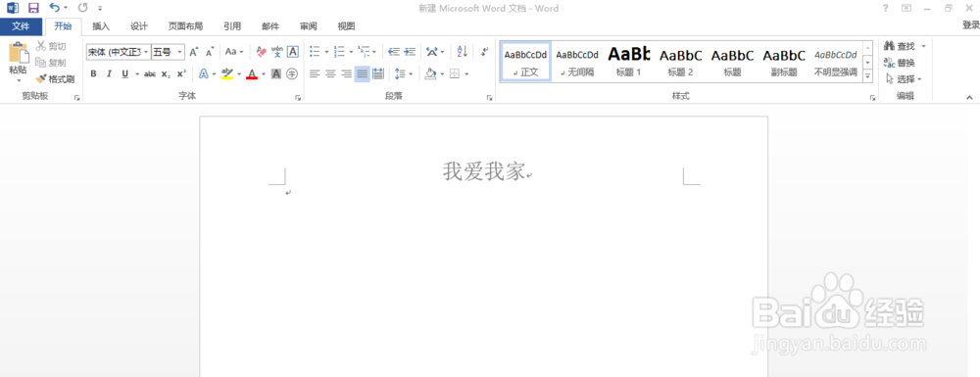Toggle underline formatting
The height and width of the screenshot is (377, 980).
point(125,74)
